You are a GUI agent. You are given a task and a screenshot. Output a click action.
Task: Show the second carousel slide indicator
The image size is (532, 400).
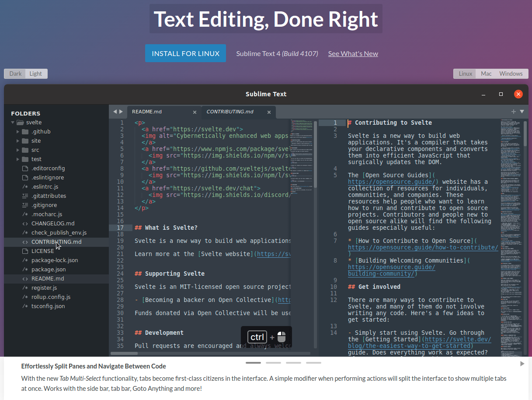(273, 363)
